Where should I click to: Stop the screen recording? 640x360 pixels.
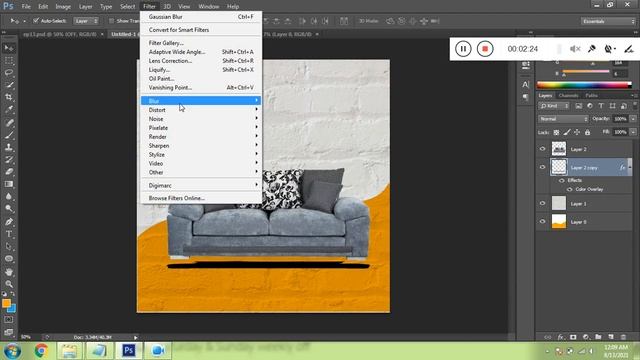point(485,49)
